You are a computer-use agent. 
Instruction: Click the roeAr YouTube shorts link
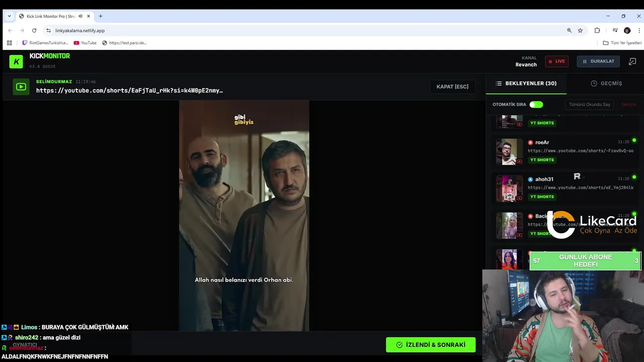pos(581,151)
